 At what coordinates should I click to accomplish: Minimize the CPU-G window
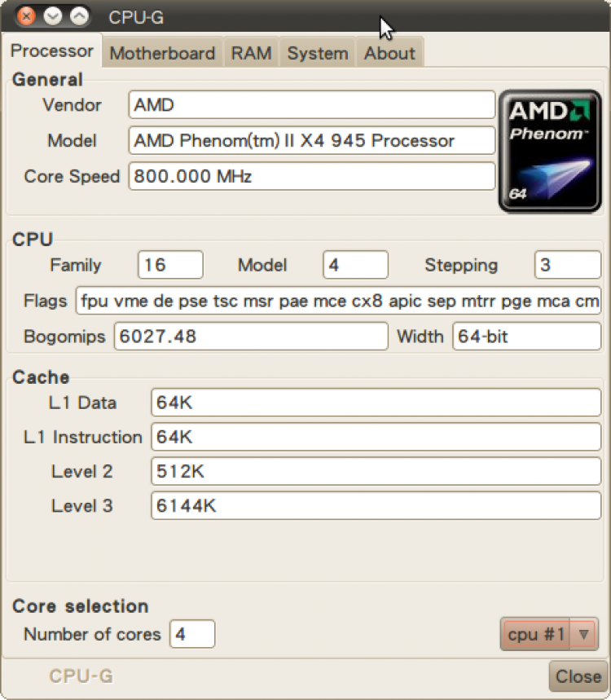click(x=53, y=16)
